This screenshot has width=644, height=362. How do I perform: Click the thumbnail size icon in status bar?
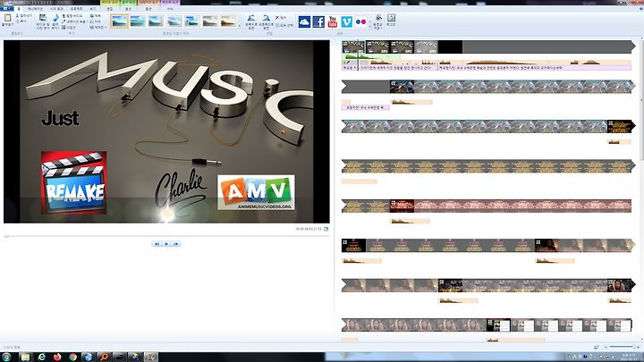[x=597, y=347]
